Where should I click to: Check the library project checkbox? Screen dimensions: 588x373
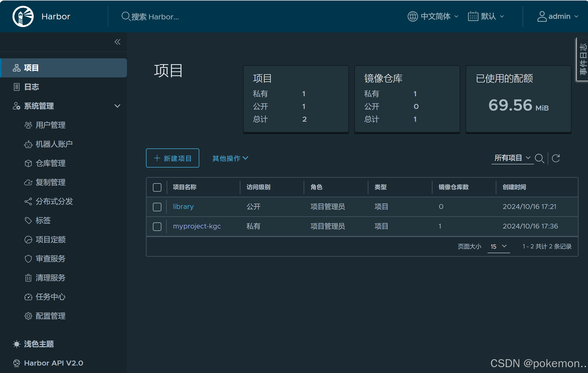tap(157, 207)
